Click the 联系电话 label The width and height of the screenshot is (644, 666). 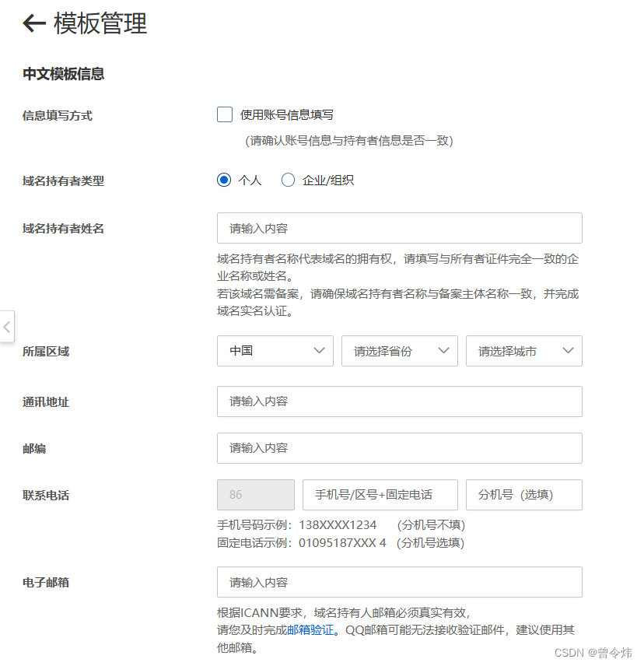[46, 496]
